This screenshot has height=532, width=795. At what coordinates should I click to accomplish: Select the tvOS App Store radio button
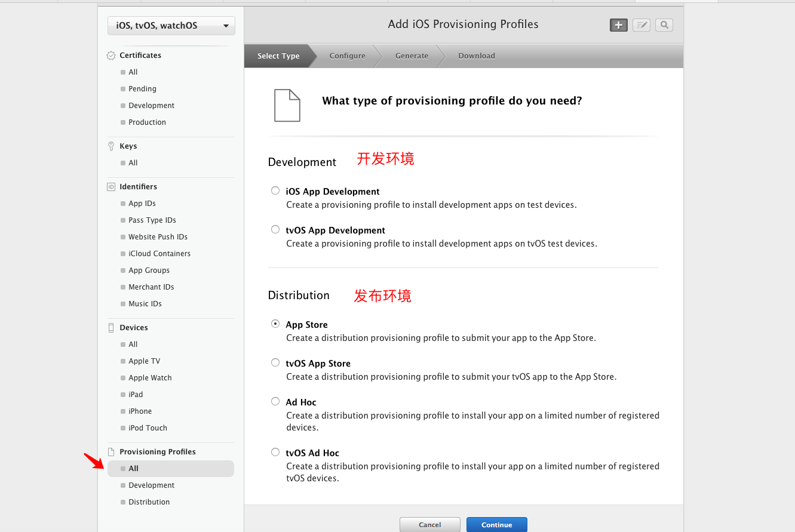pyautogui.click(x=275, y=362)
